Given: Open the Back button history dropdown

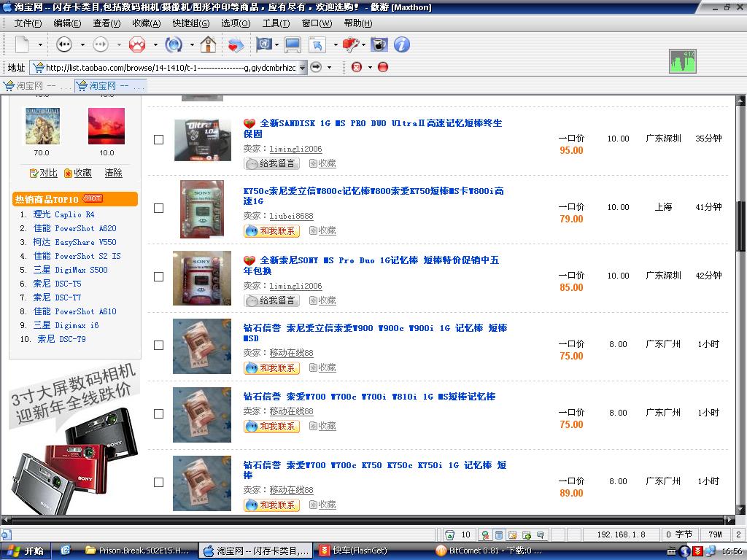Looking at the screenshot, I should tap(82, 44).
